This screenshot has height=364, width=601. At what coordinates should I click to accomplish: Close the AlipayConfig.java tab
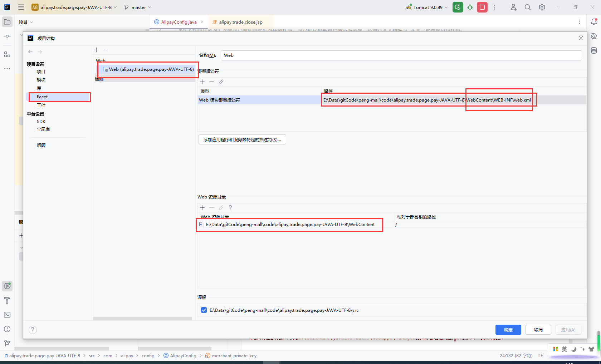(x=202, y=22)
